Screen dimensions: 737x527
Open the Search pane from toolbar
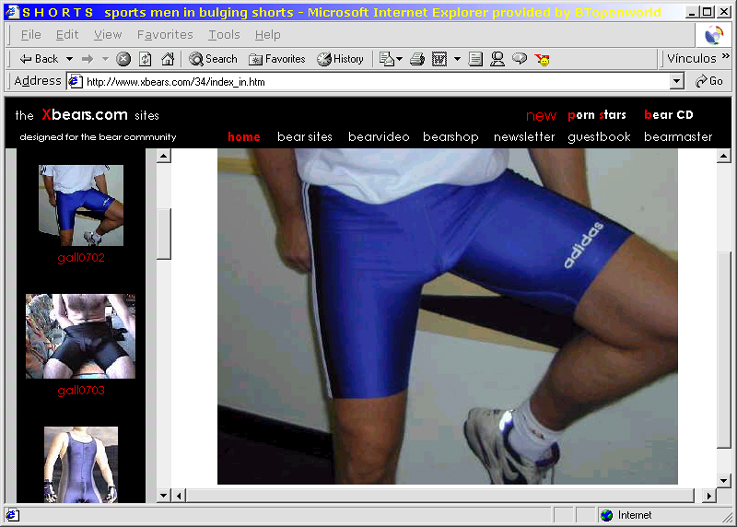(x=213, y=59)
